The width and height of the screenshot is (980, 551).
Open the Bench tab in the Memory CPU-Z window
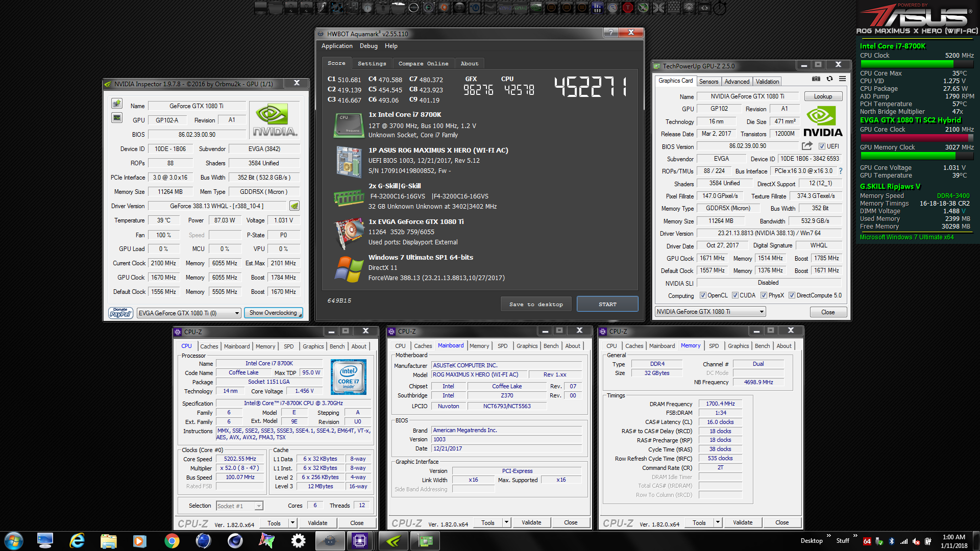tap(762, 346)
